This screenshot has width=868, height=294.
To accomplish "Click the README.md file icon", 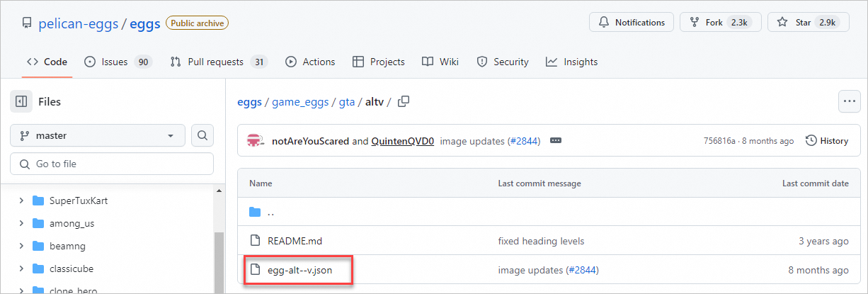I will (x=255, y=241).
